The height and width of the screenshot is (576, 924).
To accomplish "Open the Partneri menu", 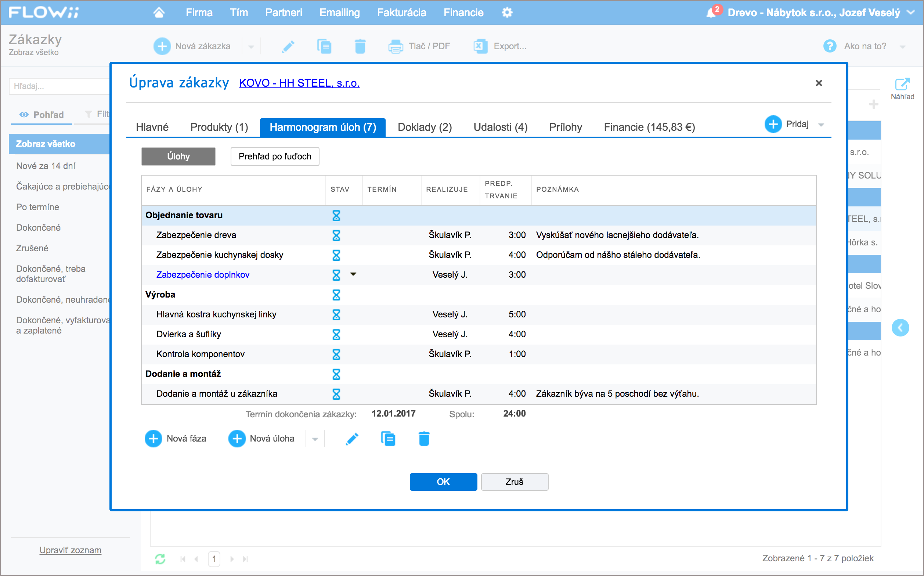I will coord(284,12).
